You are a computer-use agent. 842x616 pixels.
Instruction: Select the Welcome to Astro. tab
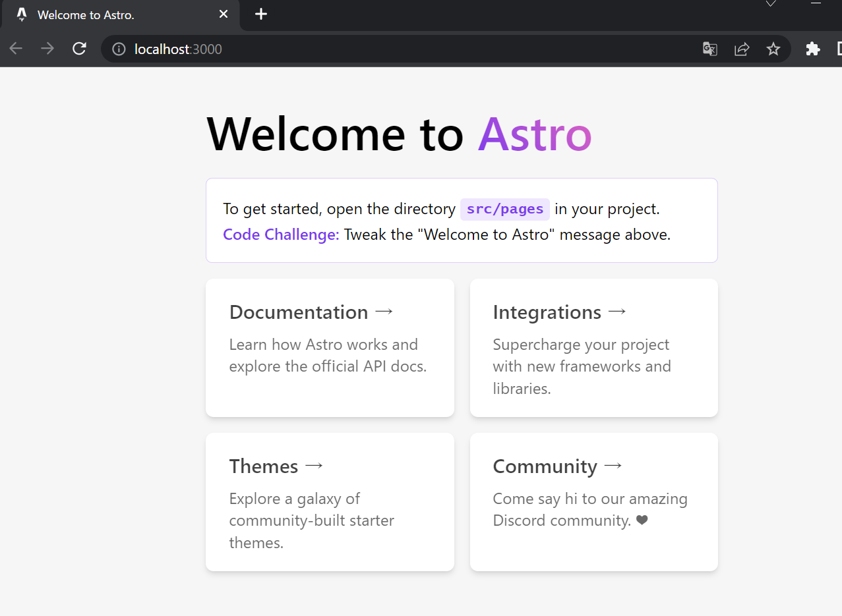[120, 14]
